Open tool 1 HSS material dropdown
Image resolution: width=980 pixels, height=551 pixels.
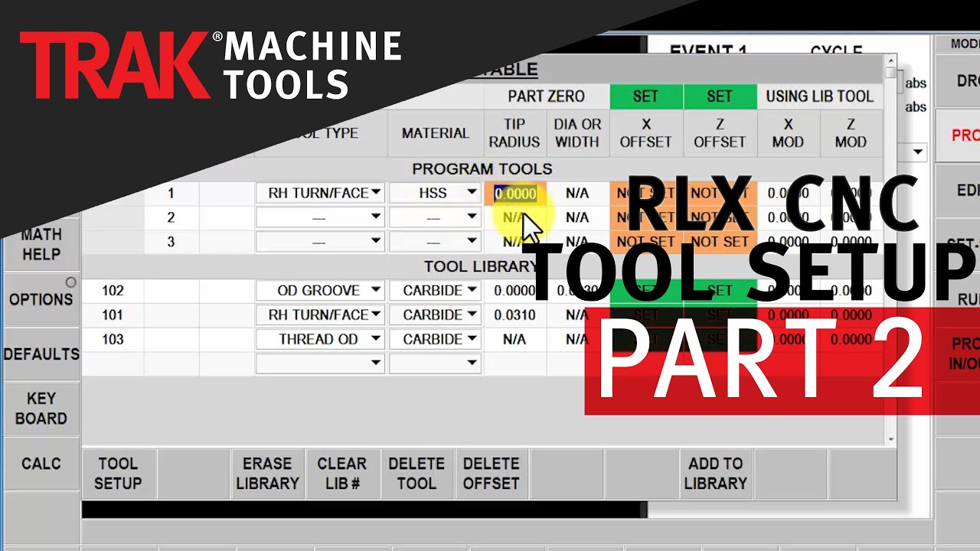click(435, 194)
